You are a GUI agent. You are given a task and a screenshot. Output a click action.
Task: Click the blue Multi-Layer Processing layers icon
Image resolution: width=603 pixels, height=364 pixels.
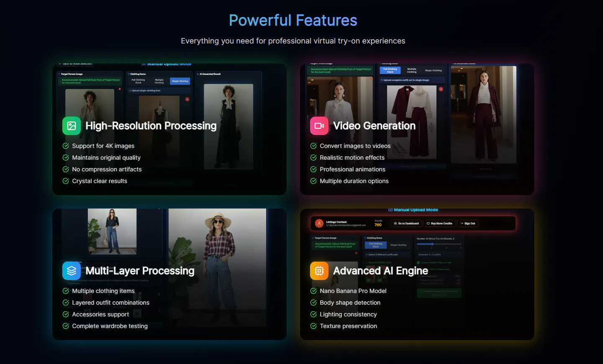72,271
